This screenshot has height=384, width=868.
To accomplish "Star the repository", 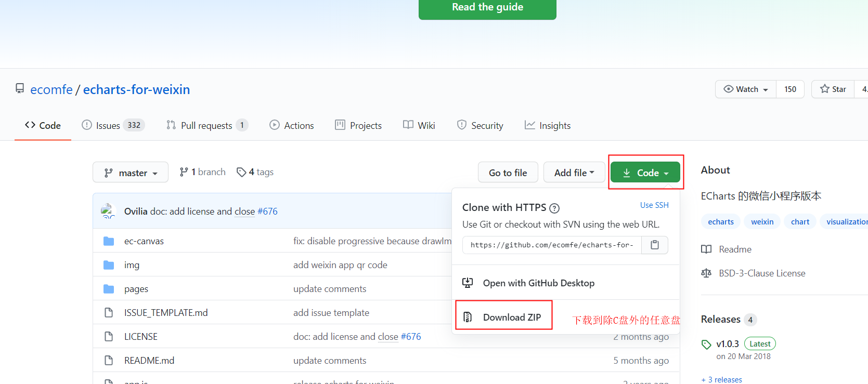I will click(x=833, y=89).
